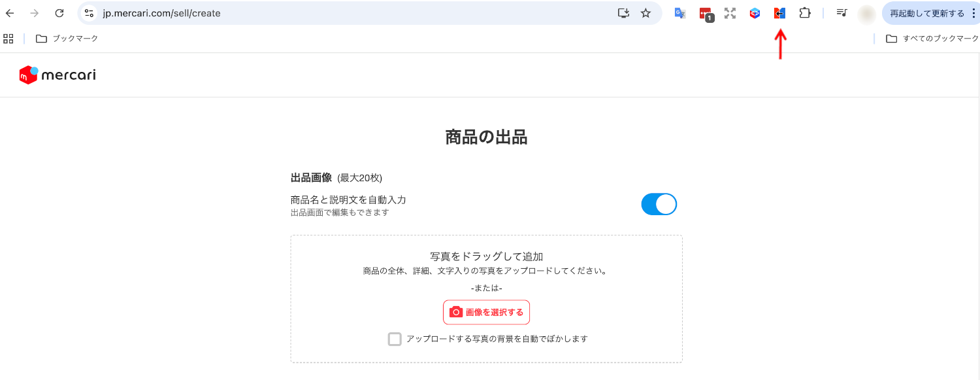980x380 pixels.
Task: Click the red password manager extension icon
Action: 706,13
